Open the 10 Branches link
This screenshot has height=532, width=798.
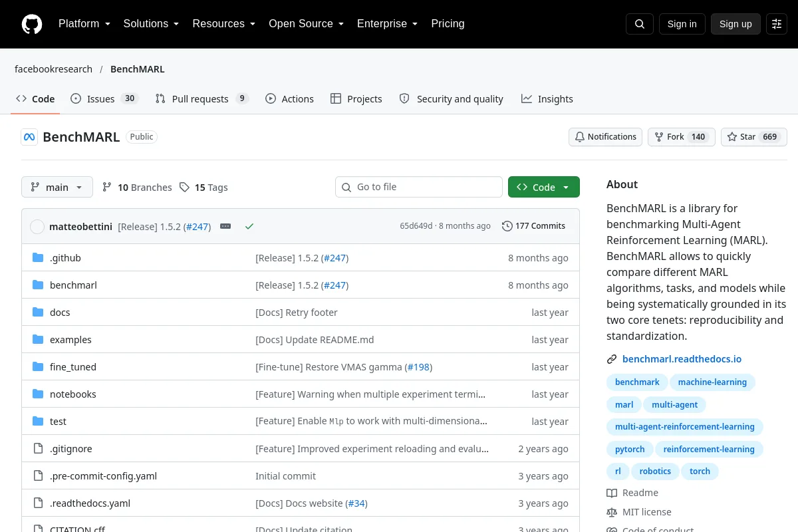coord(137,188)
